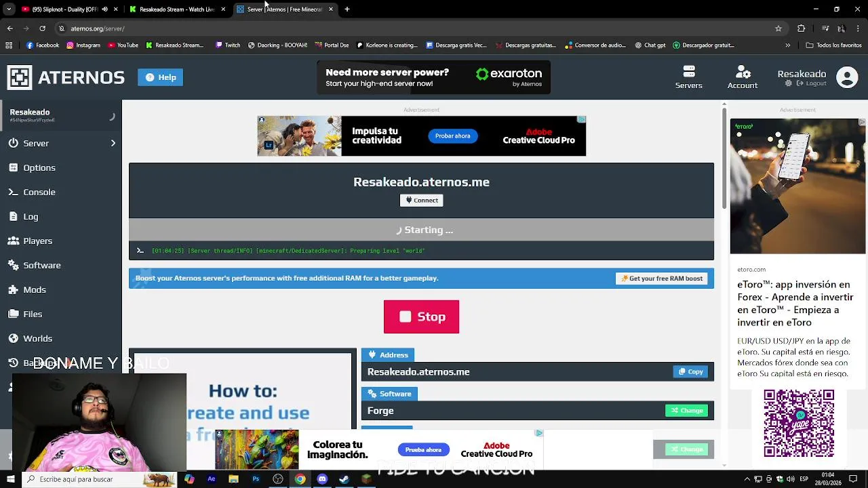Open the Portal Dse bookmark
Screen dimensions: 868x488
pos(332,45)
